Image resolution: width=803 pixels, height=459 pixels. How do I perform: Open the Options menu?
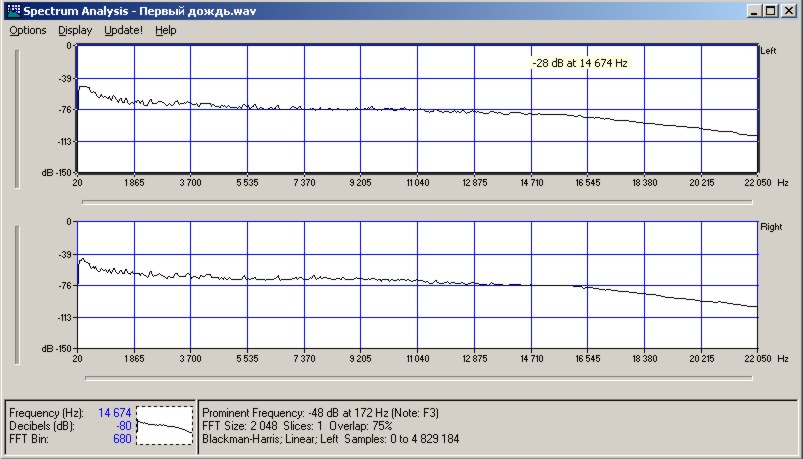click(28, 30)
